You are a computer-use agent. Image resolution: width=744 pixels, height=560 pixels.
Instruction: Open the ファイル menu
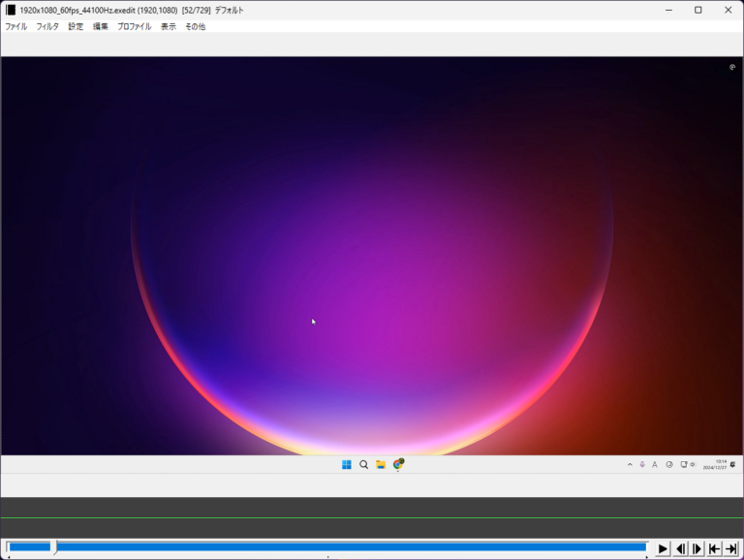(x=16, y=27)
